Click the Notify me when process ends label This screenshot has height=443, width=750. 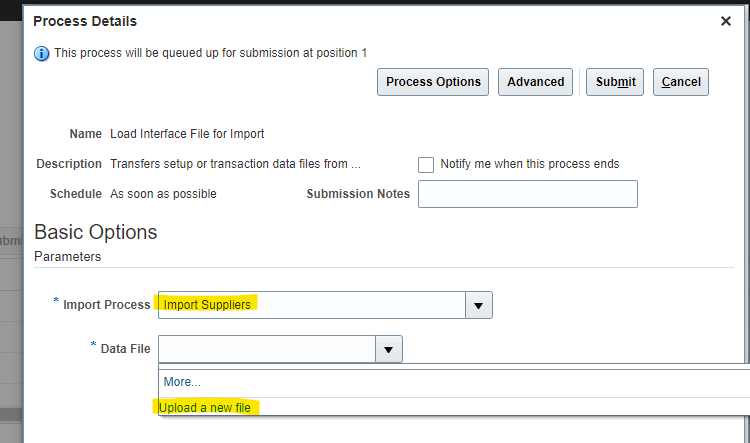pos(529,164)
